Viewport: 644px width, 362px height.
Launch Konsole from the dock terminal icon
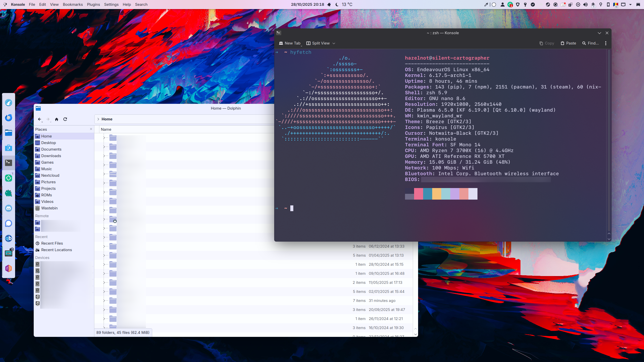(9, 163)
